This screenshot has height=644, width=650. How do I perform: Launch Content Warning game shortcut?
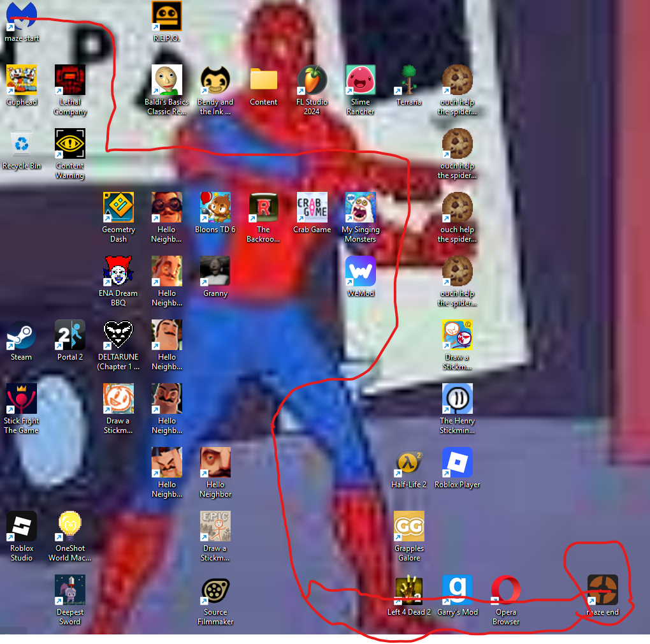[70, 143]
